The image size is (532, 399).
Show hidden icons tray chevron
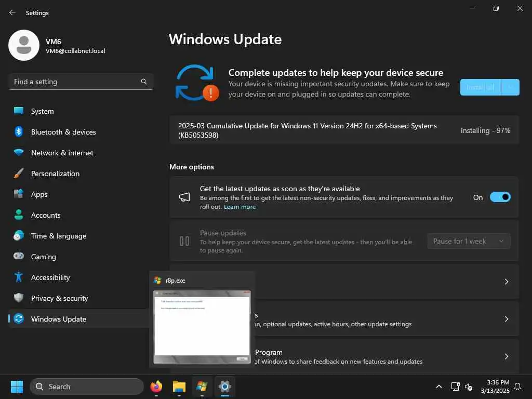click(438, 387)
